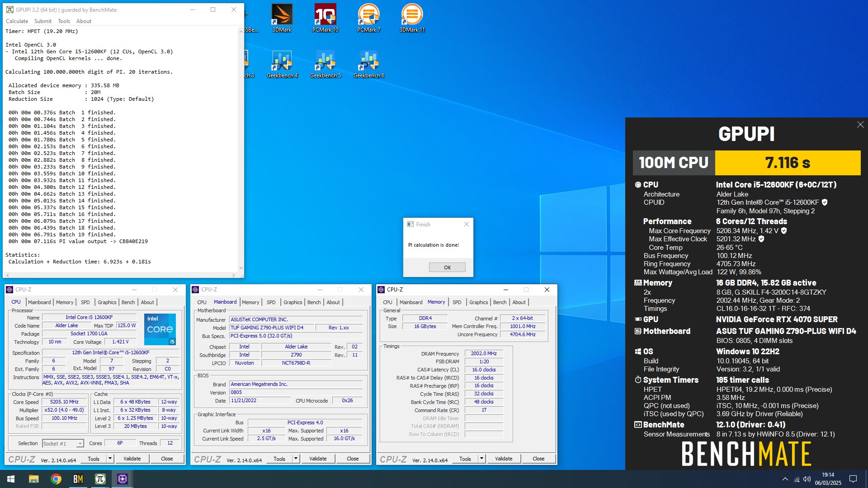Viewport: 868px width, 488px height.
Task: Click Validate in left CPU-Z window
Action: pyautogui.click(x=132, y=459)
